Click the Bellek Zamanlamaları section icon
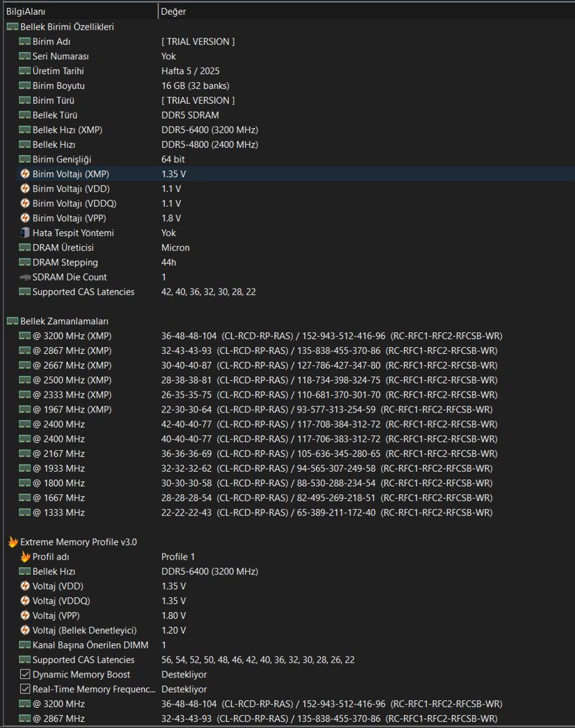 click(13, 322)
